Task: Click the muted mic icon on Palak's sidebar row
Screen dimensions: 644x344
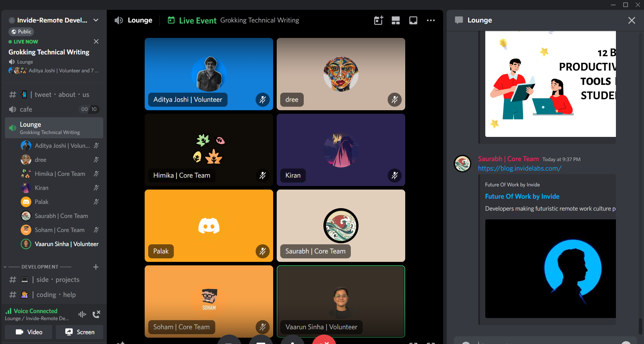Action: point(96,202)
